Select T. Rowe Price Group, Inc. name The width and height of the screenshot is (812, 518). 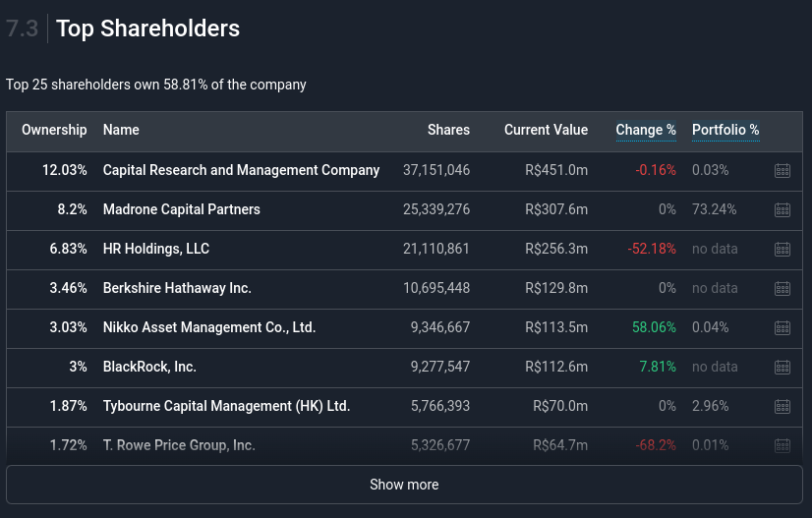(179, 445)
